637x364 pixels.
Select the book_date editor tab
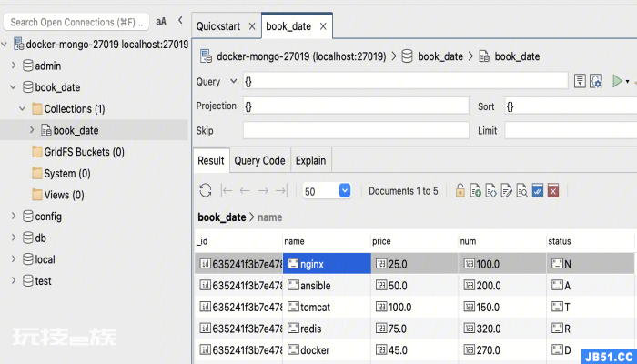tap(288, 26)
